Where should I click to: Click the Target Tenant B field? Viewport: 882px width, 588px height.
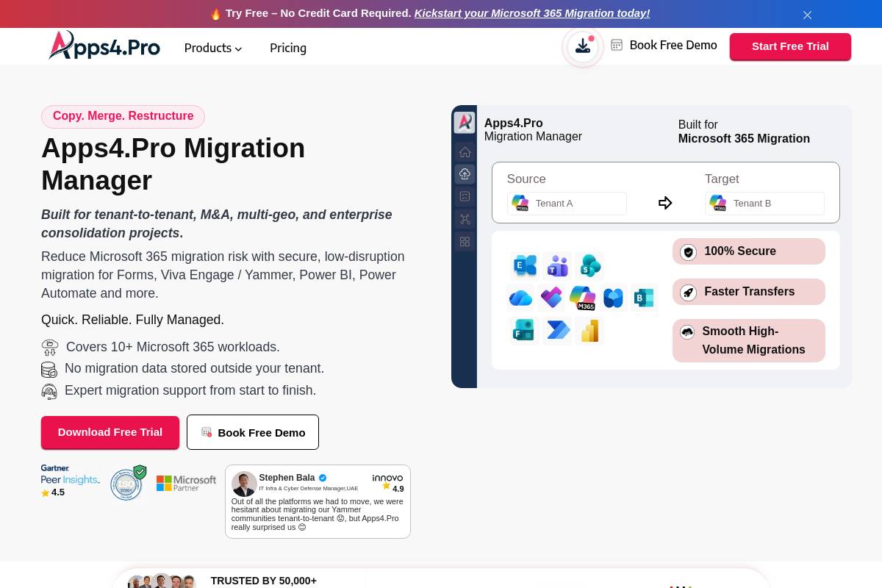(x=764, y=204)
